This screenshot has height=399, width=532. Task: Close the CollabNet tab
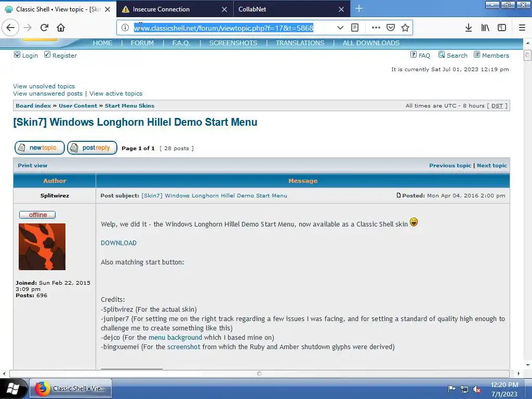[341, 9]
